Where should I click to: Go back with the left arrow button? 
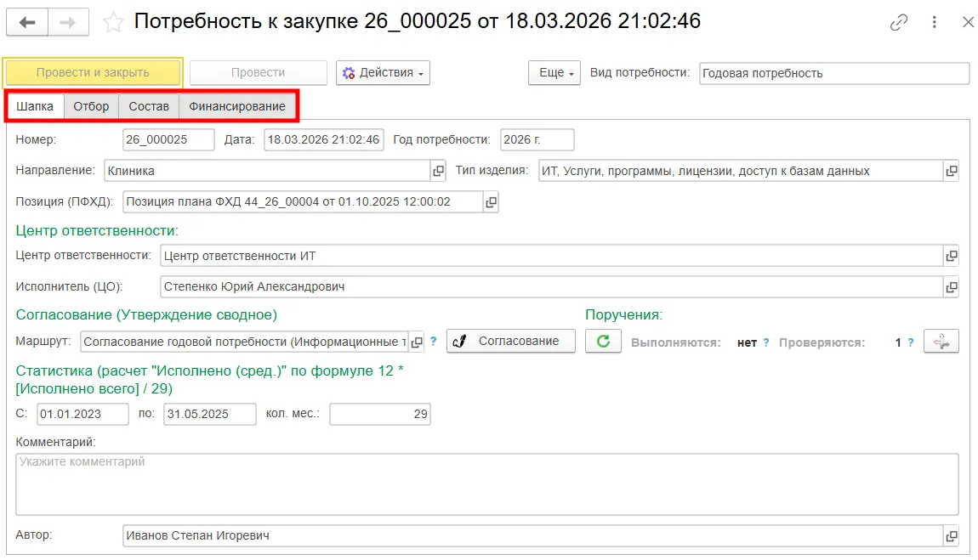[27, 22]
